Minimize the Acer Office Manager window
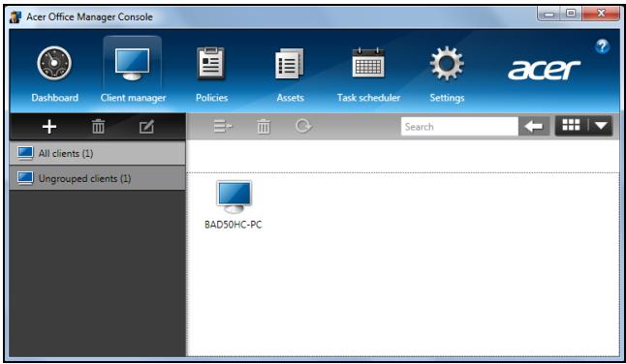The height and width of the screenshot is (364, 626). [548, 14]
